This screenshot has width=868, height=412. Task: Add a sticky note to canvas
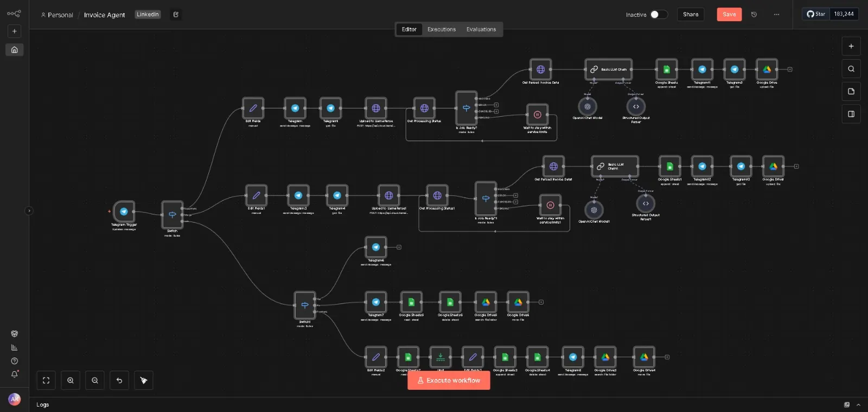851,91
